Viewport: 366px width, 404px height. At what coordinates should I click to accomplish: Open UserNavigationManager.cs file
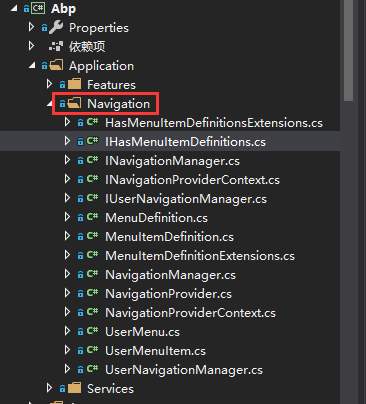[184, 370]
